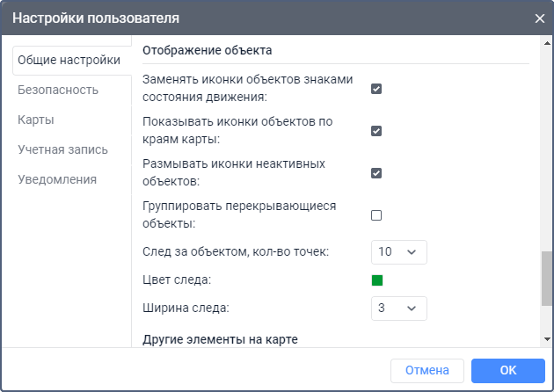Pick the green track color swatch
Screen dimensions: 554x392
click(377, 280)
